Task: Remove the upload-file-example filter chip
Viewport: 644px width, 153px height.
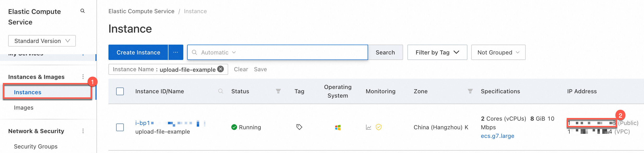Action: (221, 69)
